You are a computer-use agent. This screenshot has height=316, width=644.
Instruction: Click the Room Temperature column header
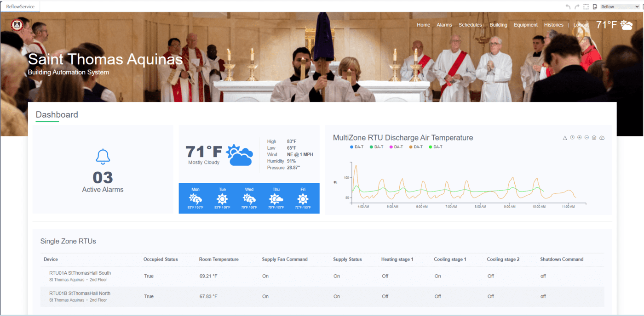coord(219,260)
